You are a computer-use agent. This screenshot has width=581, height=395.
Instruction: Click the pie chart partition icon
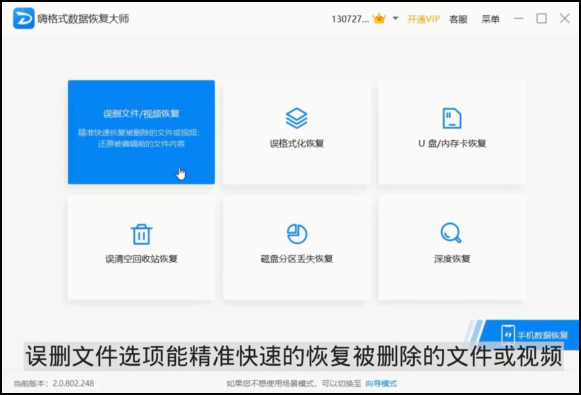(x=297, y=234)
